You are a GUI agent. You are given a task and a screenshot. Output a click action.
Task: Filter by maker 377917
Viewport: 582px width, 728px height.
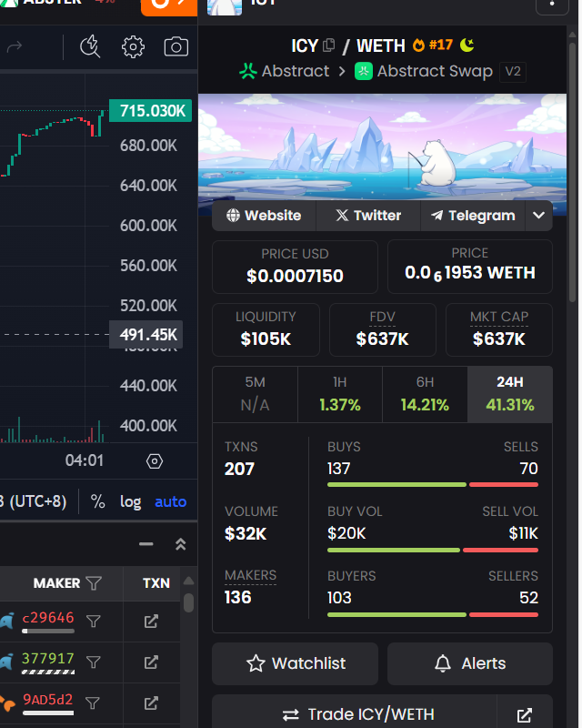point(94,662)
